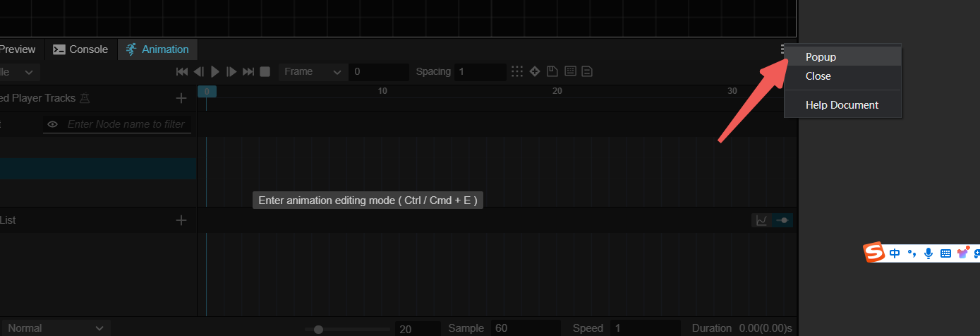Choose Popup from the panel menu
980x336 pixels.
821,57
